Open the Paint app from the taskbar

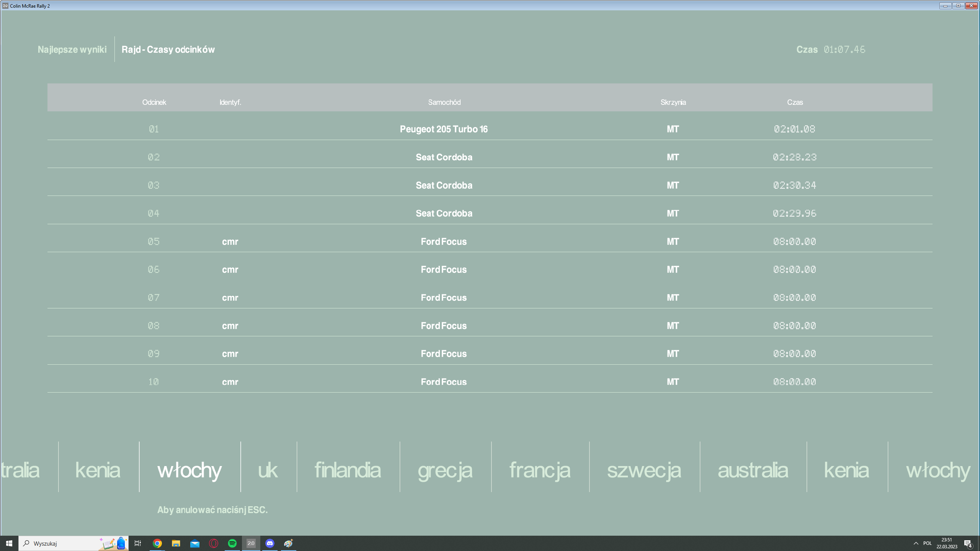pos(289,543)
